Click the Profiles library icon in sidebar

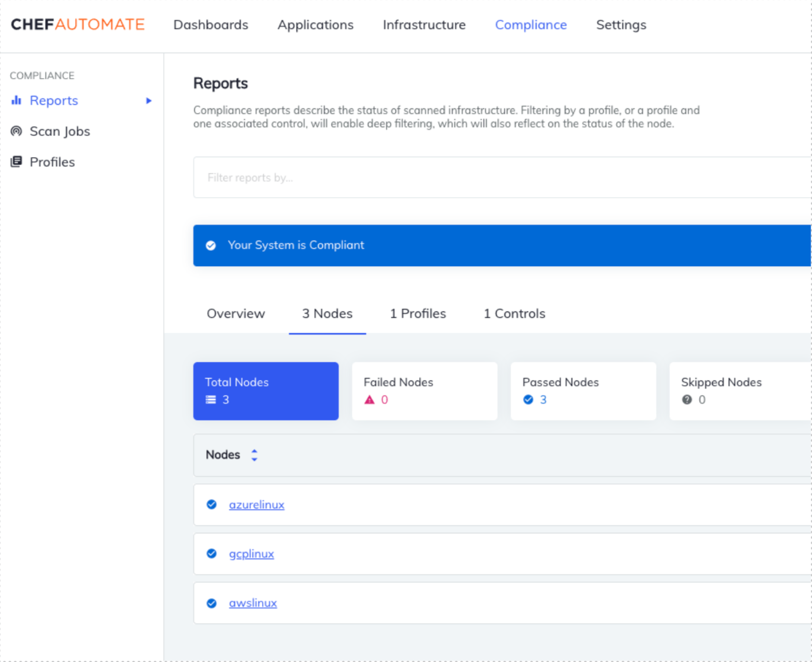[16, 162]
